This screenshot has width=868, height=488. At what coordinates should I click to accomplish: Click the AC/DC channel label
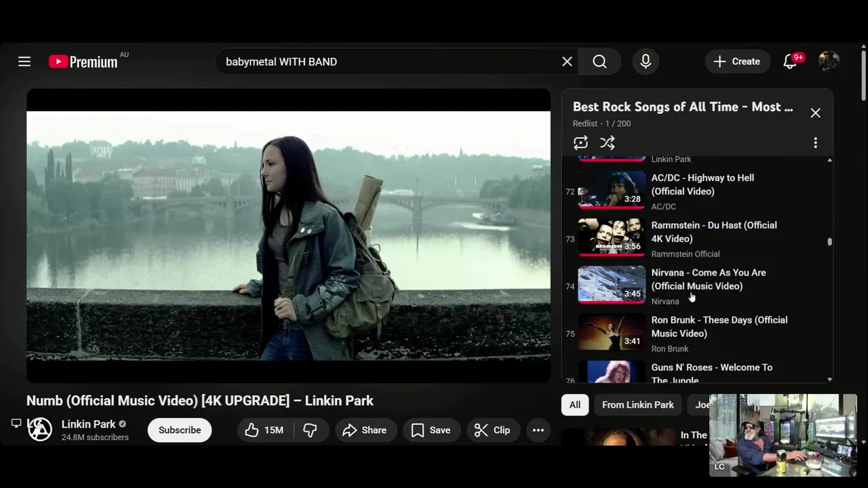point(664,207)
